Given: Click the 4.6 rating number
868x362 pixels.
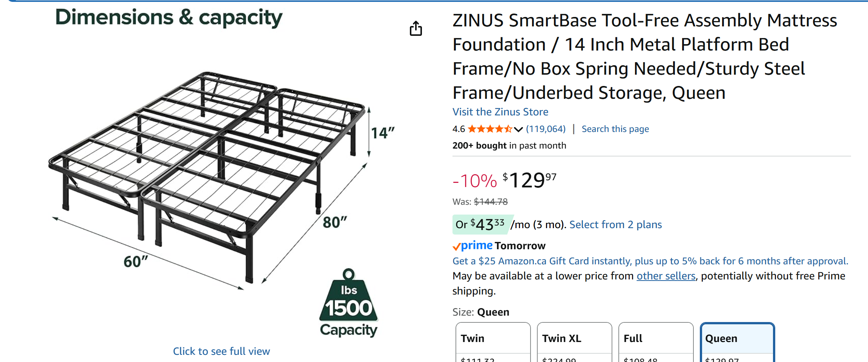Looking at the screenshot, I should coord(459,129).
